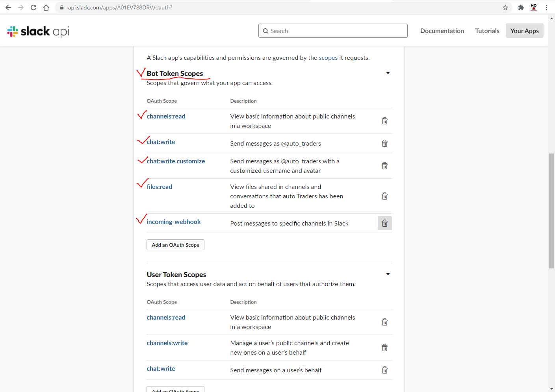Open the chat:write.customize scope link
Screen dimensions: 555x392
[x=176, y=161]
